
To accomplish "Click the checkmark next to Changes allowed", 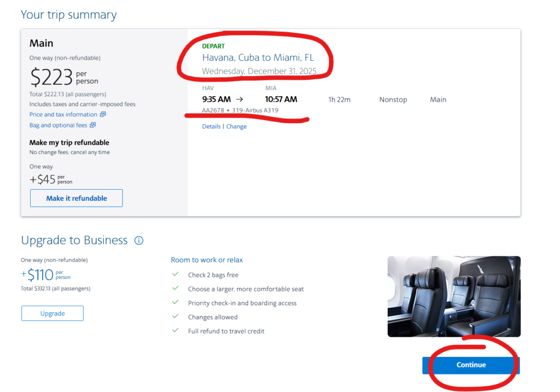I will coord(176,317).
